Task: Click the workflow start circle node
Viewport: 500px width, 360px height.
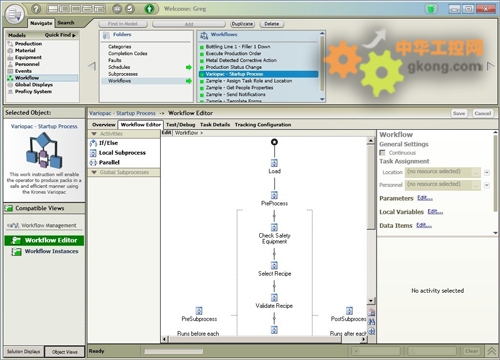Action: pos(274,142)
